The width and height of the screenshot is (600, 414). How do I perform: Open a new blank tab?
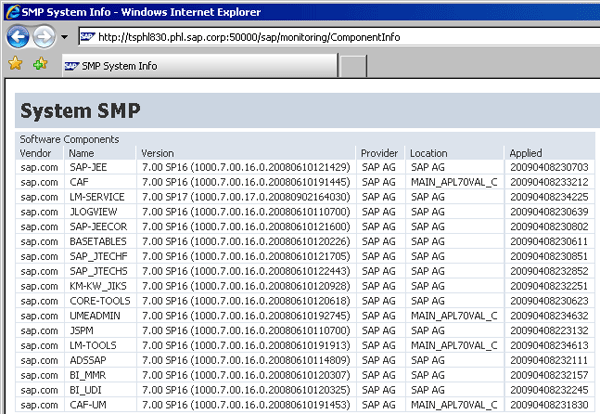[352, 66]
